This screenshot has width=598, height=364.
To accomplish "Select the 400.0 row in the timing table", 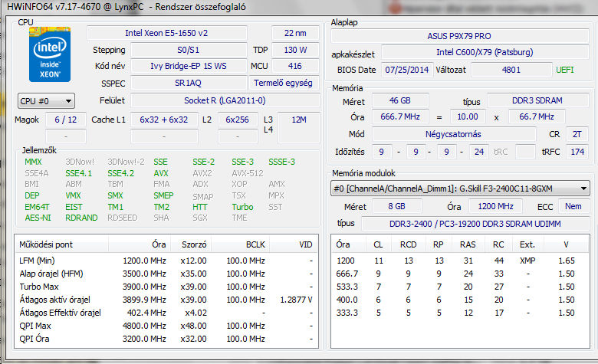I will (460, 300).
